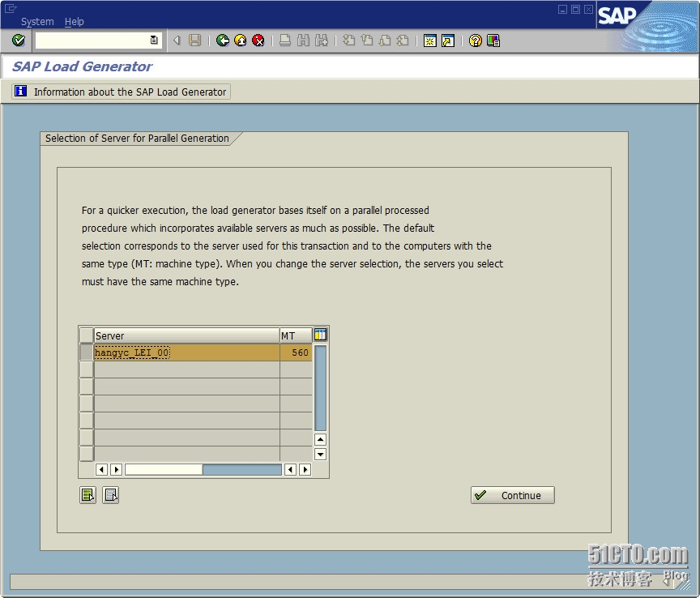The width and height of the screenshot is (700, 598).
Task: Click the Previous Page icon
Action: (367, 41)
